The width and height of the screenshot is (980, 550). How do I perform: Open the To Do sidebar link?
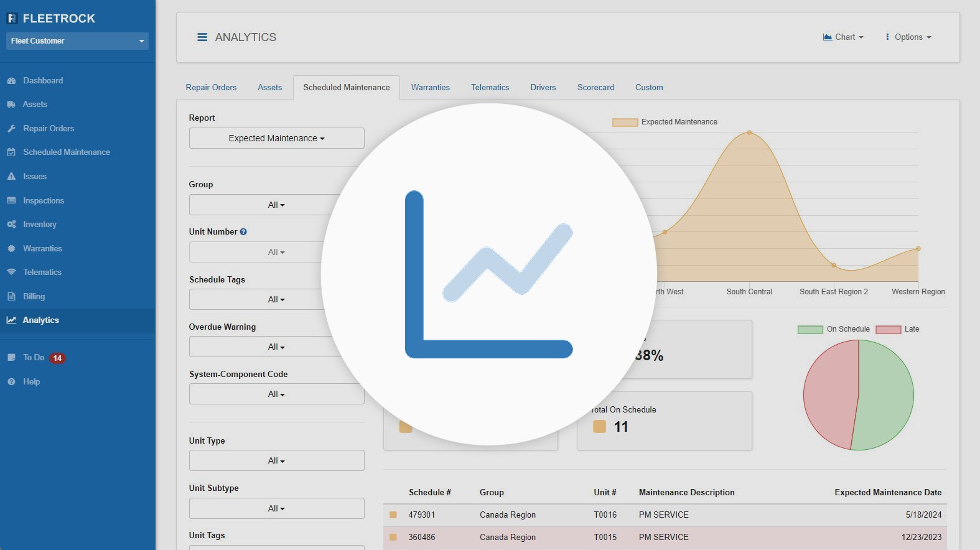34,358
